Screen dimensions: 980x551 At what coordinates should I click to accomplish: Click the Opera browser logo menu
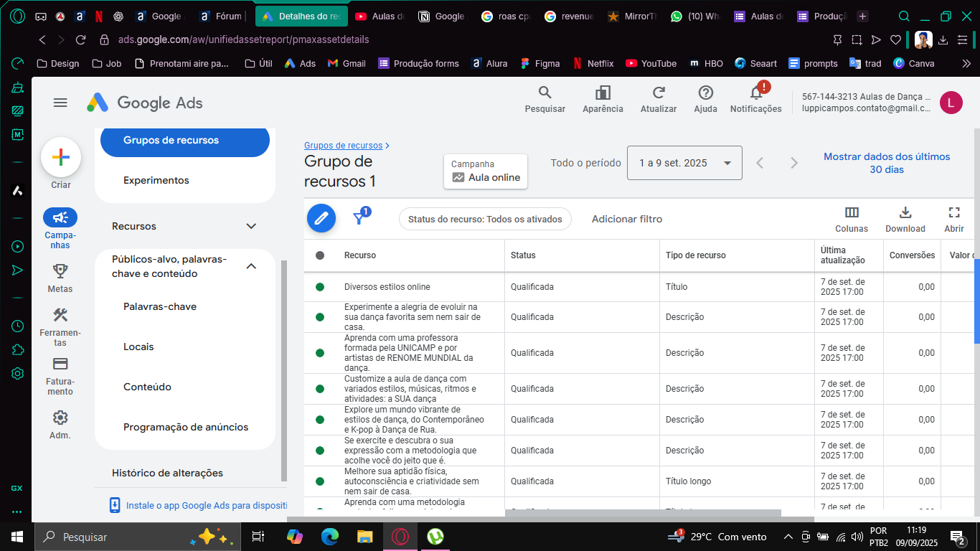point(18,16)
